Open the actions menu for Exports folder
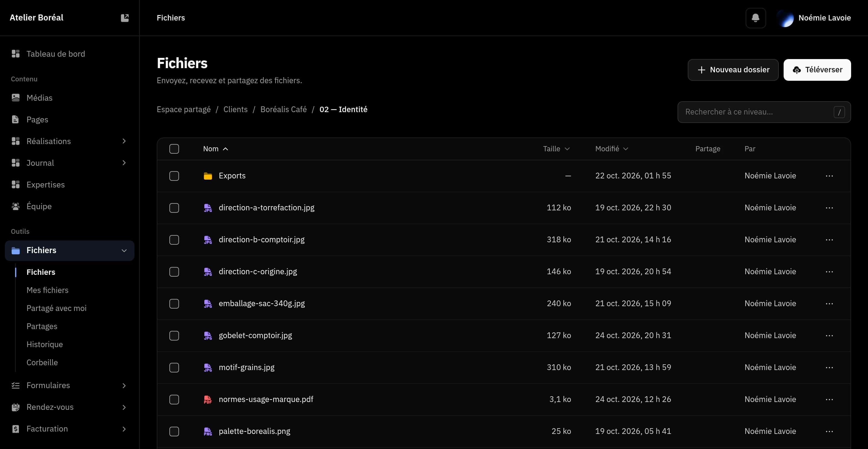Image resolution: width=868 pixels, height=449 pixels. 829,176
